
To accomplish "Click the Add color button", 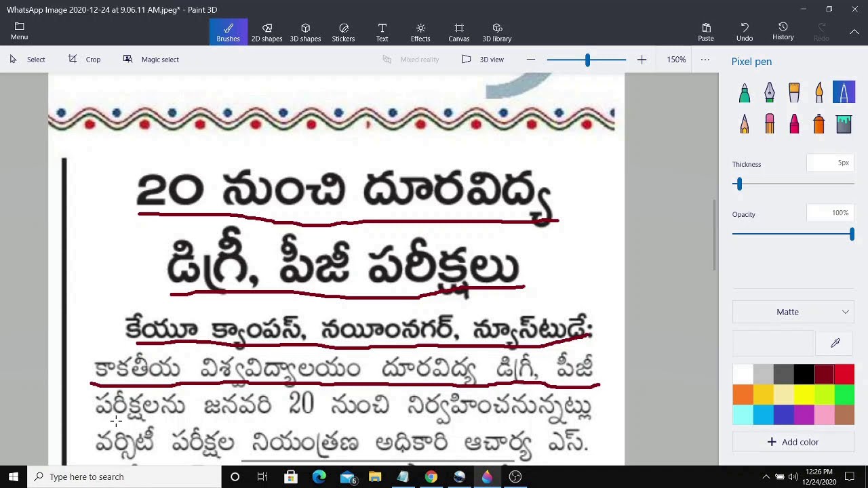I will (793, 442).
